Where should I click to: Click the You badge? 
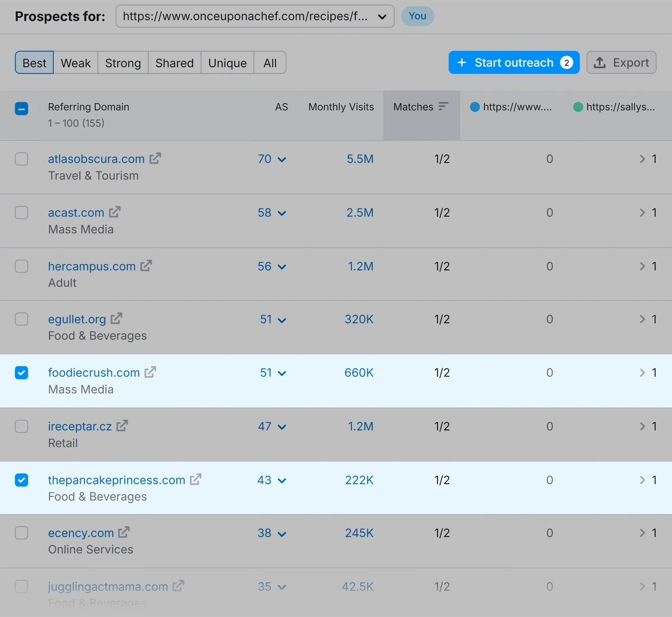coord(418,16)
